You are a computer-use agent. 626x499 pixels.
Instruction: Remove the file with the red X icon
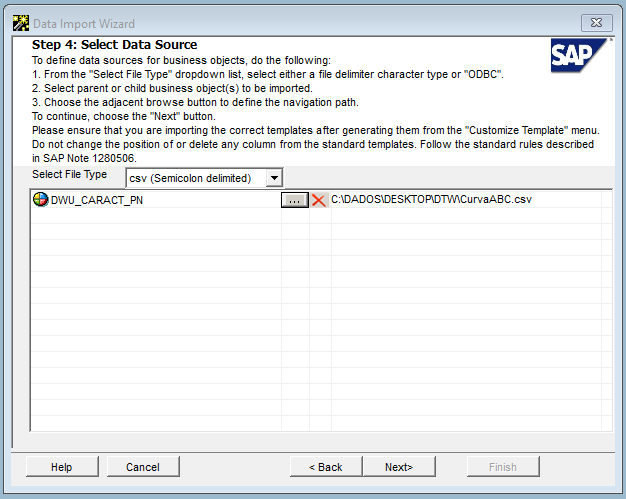[319, 200]
